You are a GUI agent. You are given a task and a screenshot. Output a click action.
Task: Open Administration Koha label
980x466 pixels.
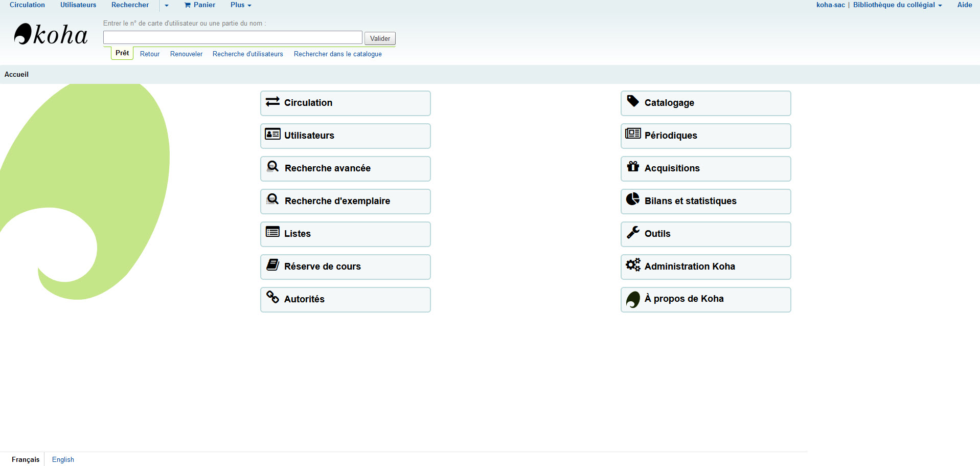[x=690, y=267]
